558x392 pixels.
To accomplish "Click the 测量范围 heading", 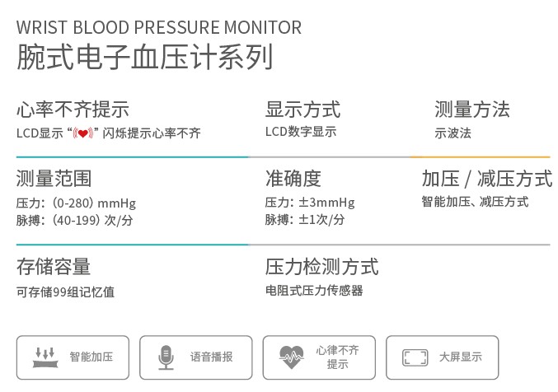I will point(54,179).
